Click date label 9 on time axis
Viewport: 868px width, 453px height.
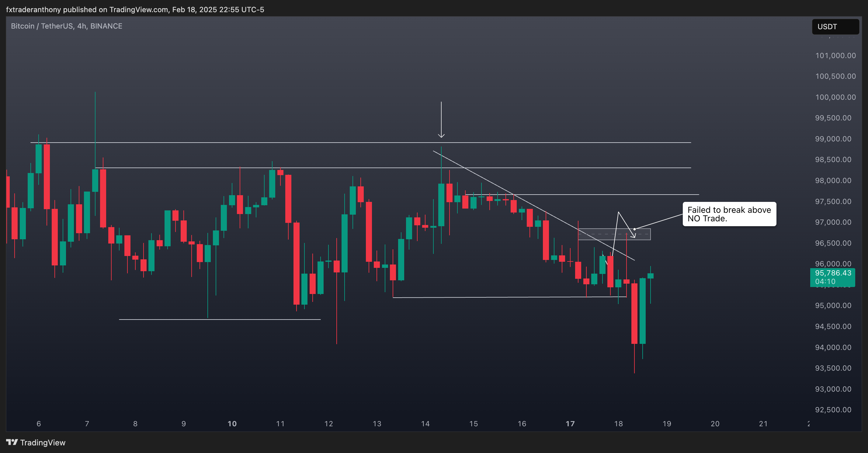[184, 424]
